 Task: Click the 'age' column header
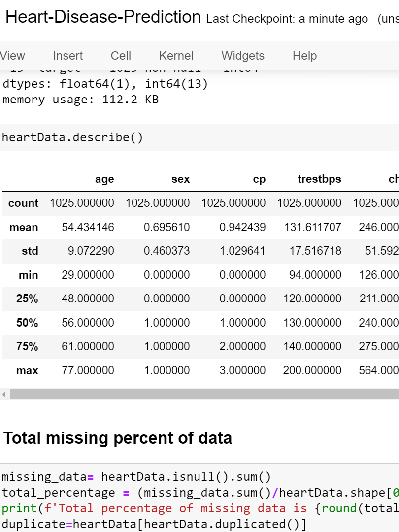[x=104, y=179]
